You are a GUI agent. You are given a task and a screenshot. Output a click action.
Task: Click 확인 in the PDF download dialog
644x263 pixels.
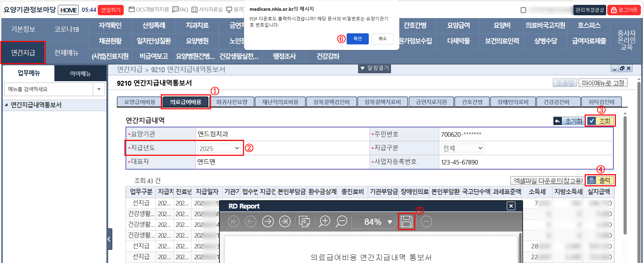[357, 39]
